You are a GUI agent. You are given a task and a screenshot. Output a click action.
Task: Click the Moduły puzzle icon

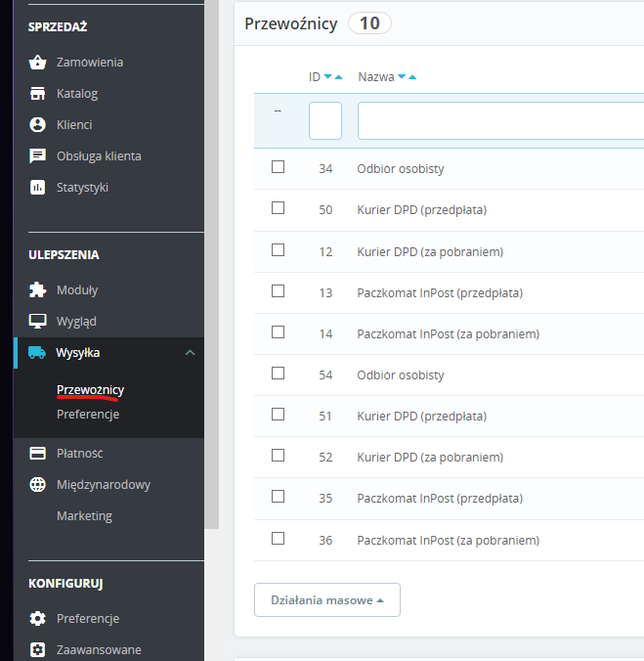(38, 290)
